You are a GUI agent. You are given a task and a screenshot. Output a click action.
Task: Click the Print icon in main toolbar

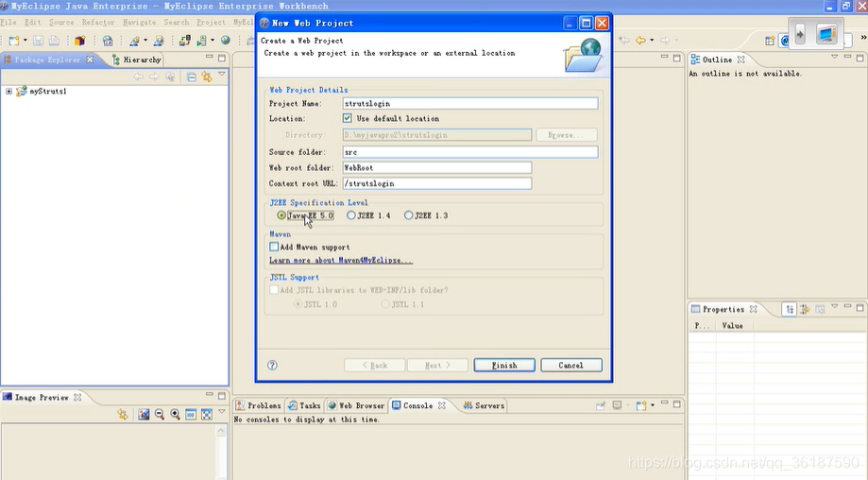pyautogui.click(x=54, y=41)
